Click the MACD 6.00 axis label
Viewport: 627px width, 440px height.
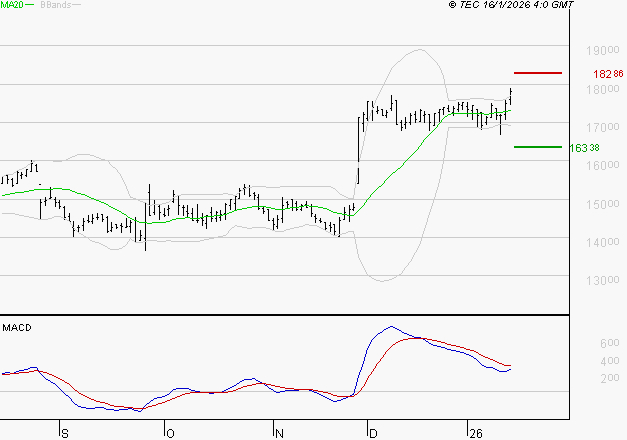609,343
